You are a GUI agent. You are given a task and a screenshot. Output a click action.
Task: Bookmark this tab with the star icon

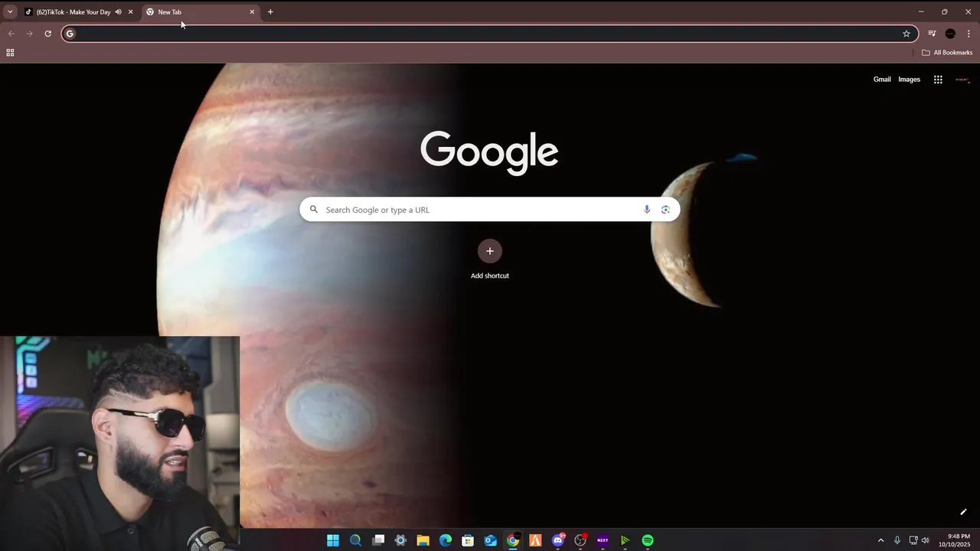906,34
